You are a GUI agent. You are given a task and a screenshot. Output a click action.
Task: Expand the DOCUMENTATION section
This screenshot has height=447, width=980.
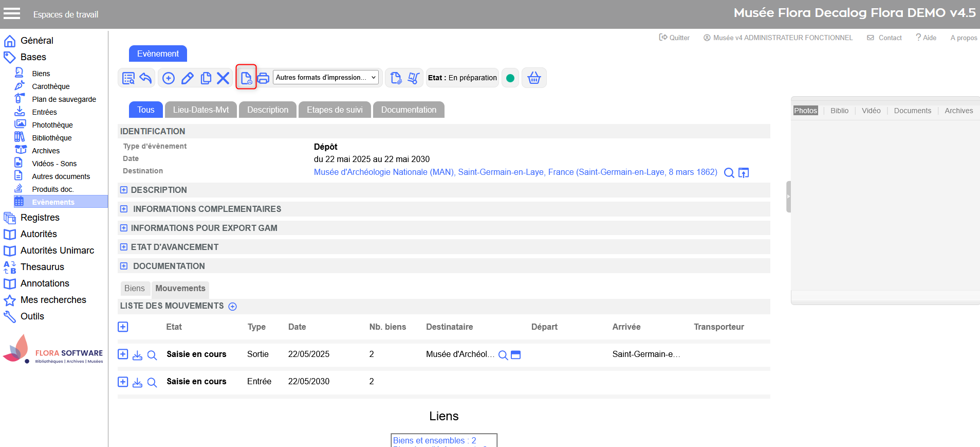click(x=124, y=266)
